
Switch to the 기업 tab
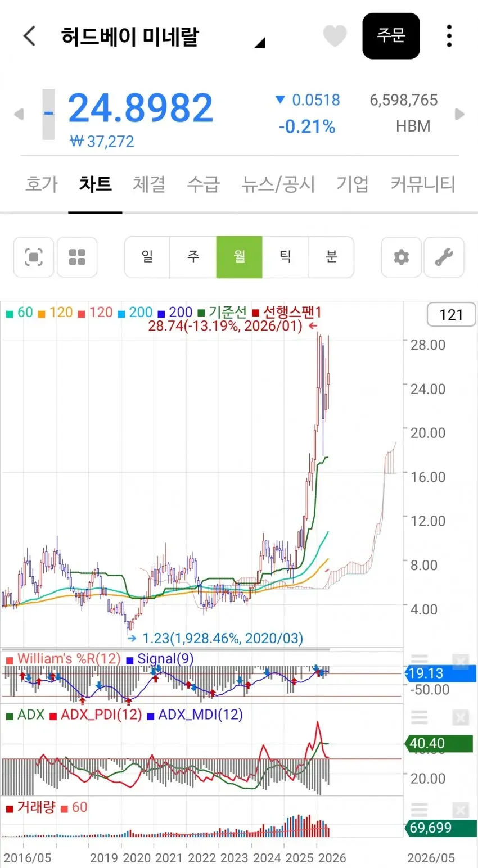coord(353,184)
